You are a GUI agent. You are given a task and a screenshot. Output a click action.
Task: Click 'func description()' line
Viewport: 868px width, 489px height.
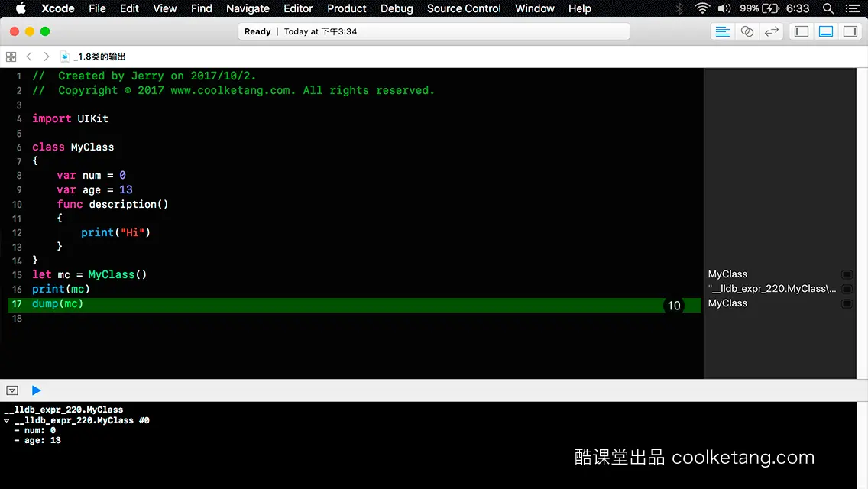coord(112,204)
